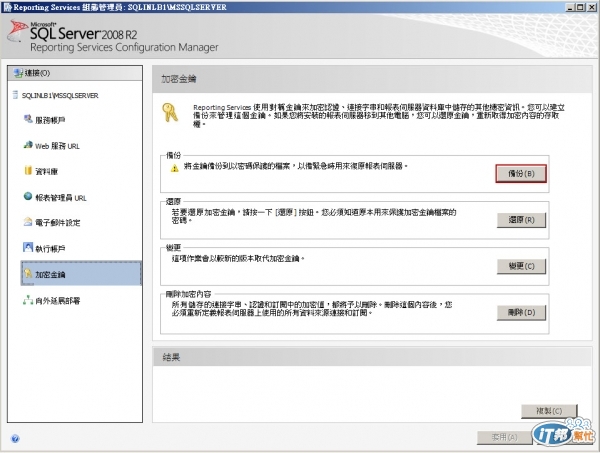Click the 刪除(D) delete button
The image size is (600, 453).
(x=521, y=313)
